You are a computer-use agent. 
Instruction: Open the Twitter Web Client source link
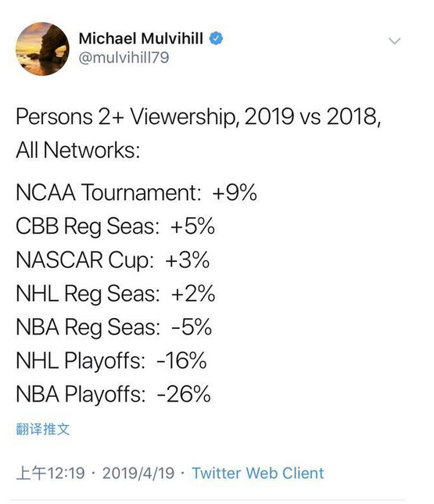(x=258, y=474)
